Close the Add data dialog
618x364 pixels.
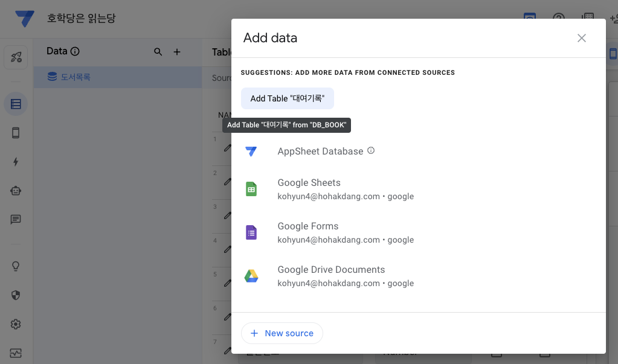pos(582,38)
